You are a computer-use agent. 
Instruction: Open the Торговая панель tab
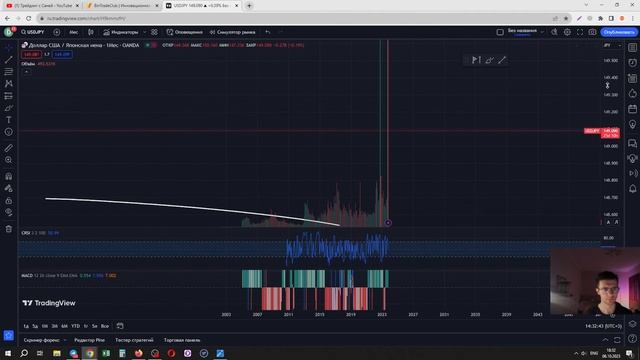[182, 340]
